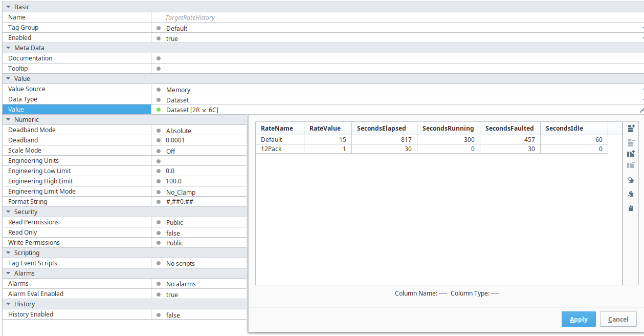
Task: Click the Deadband value field 0.0001
Action: point(175,140)
